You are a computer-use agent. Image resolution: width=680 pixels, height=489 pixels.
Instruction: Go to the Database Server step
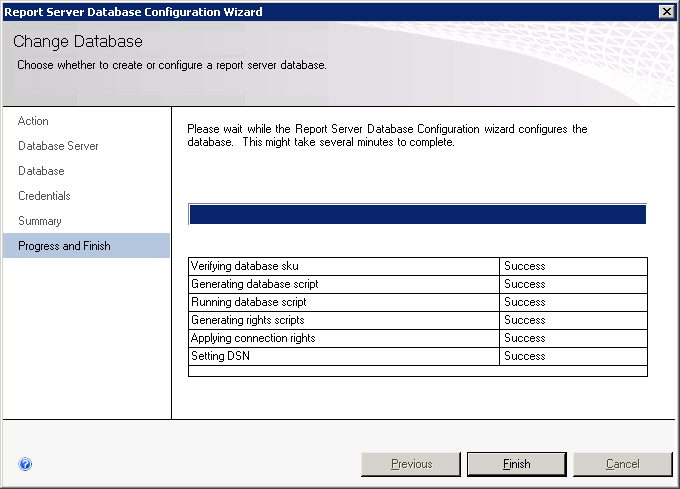pyautogui.click(x=58, y=146)
